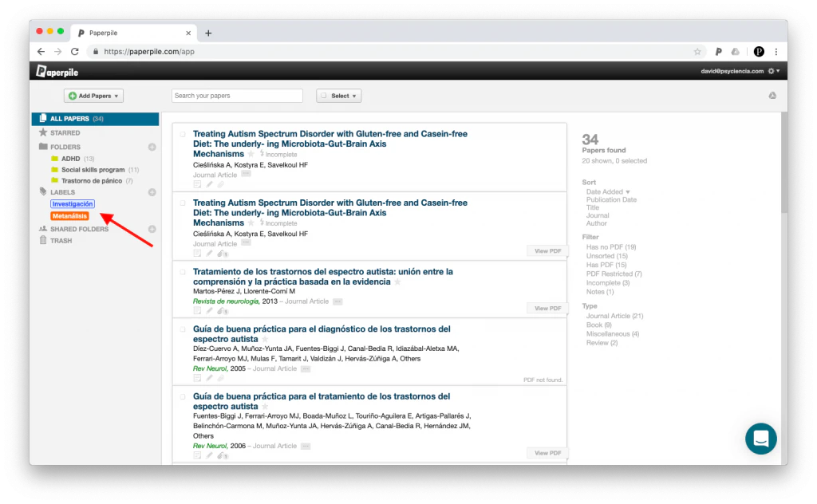Filter papers by 'Has no PDF (19)'
Viewport: 817px width, 504px height.
click(611, 246)
